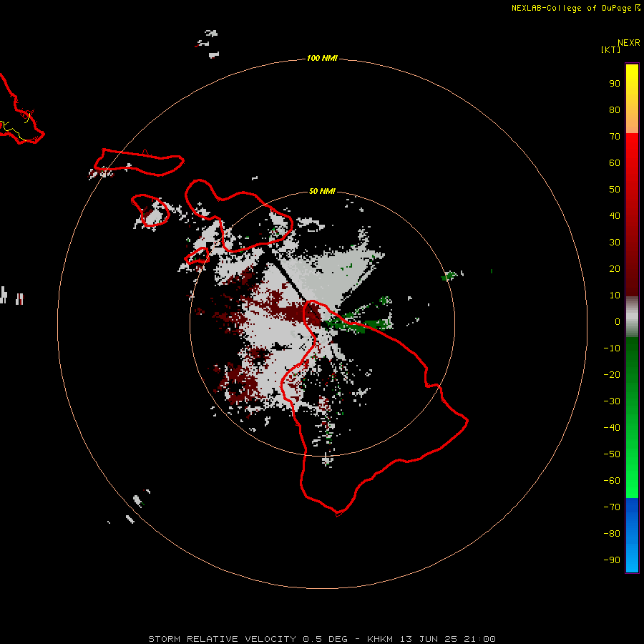The width and height of the screenshot is (644, 644).
Task: Click the 20 value on velocity scale
Action: tap(615, 269)
